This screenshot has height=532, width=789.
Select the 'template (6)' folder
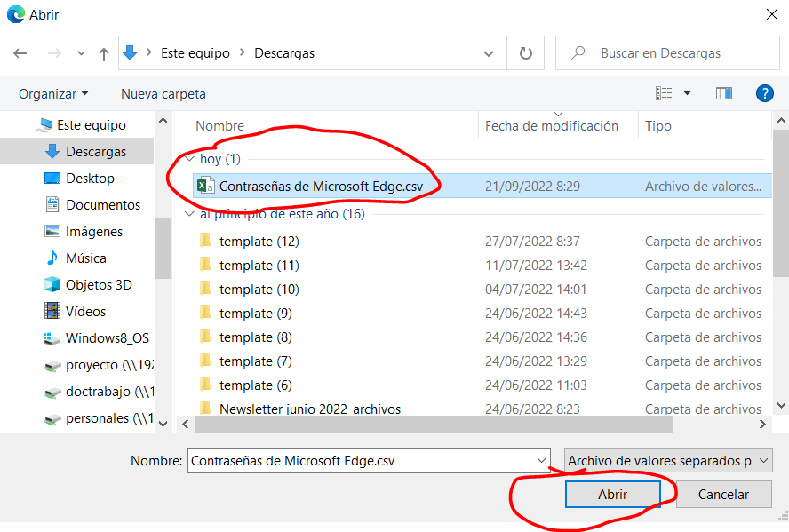point(256,385)
